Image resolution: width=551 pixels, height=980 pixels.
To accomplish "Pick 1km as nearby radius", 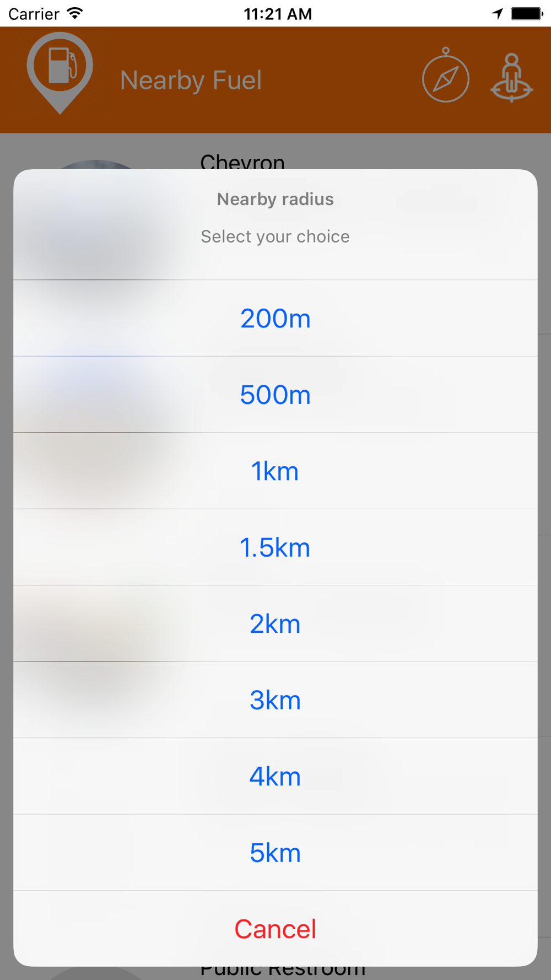I will tap(275, 471).
